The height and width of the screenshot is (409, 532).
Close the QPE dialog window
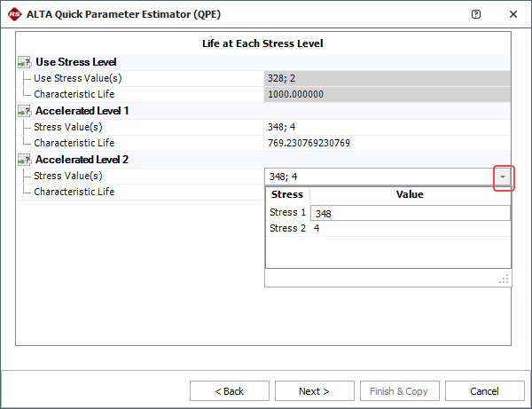(513, 14)
